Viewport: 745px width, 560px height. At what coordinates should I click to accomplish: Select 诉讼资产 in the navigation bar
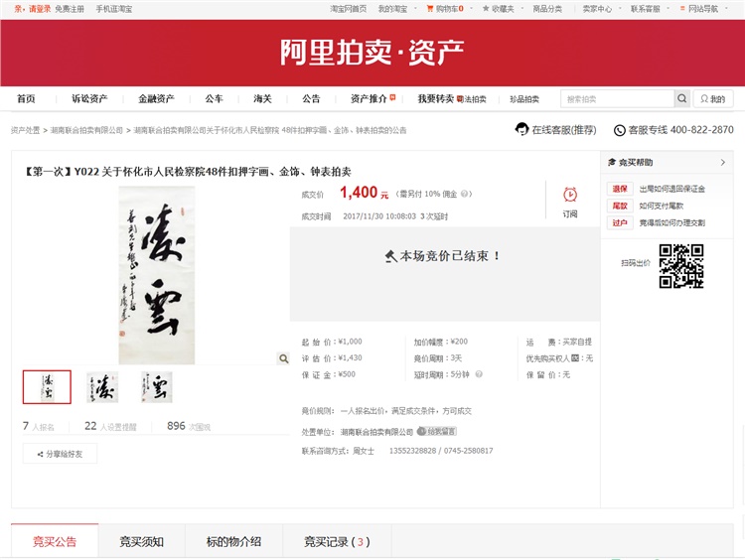89,98
